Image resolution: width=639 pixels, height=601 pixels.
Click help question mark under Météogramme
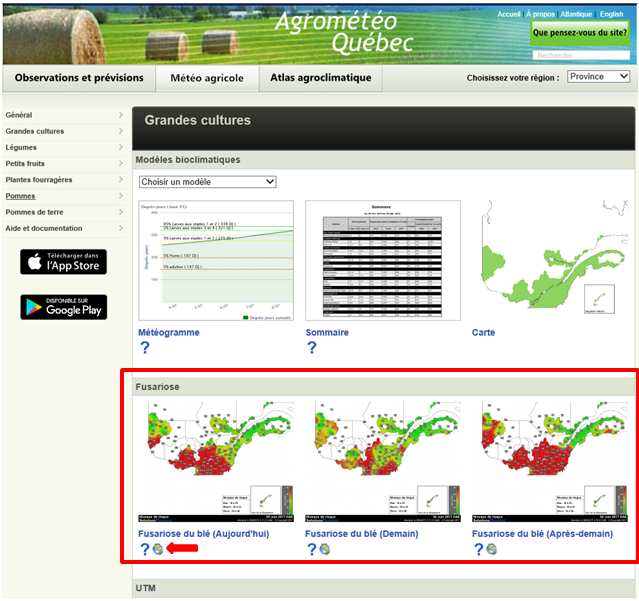(145, 348)
